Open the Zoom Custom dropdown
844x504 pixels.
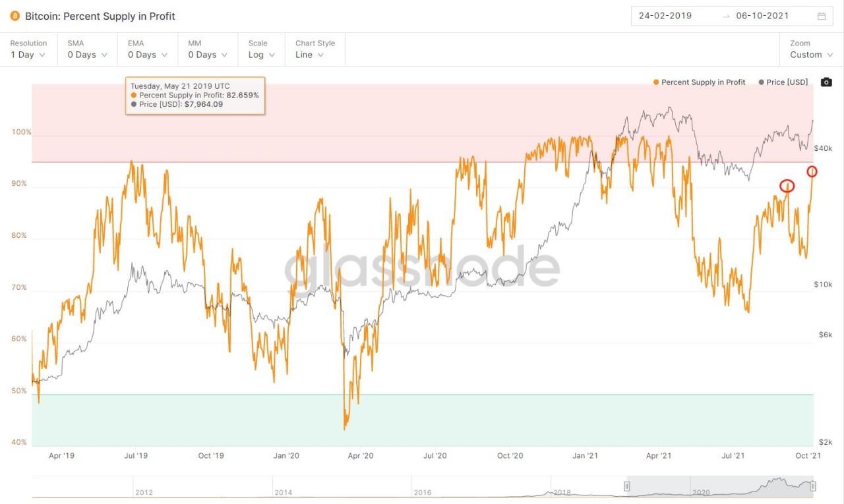[x=811, y=55]
